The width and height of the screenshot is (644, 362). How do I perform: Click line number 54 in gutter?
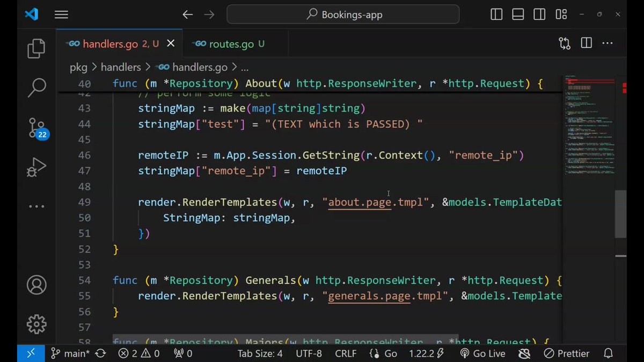(x=84, y=280)
